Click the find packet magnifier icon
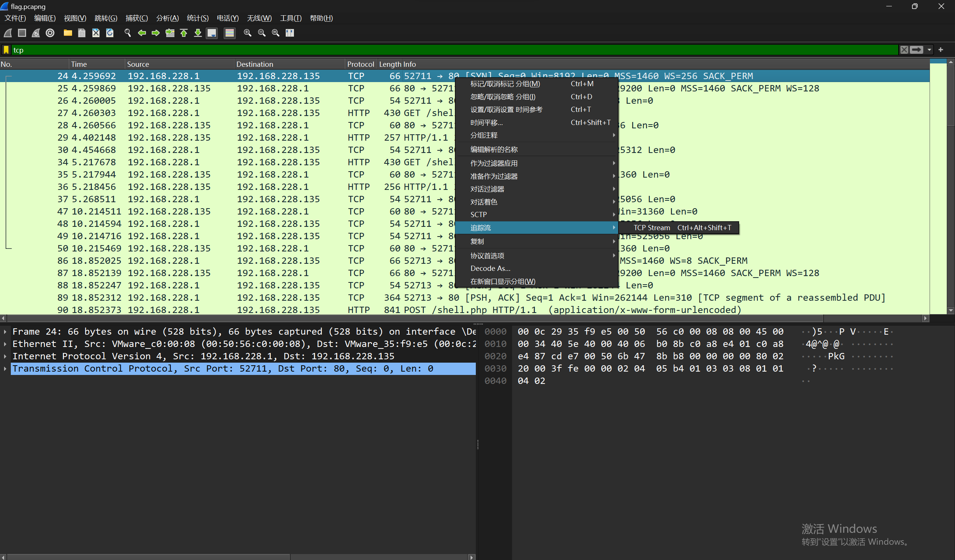Viewport: 955px width, 560px height. (x=128, y=33)
